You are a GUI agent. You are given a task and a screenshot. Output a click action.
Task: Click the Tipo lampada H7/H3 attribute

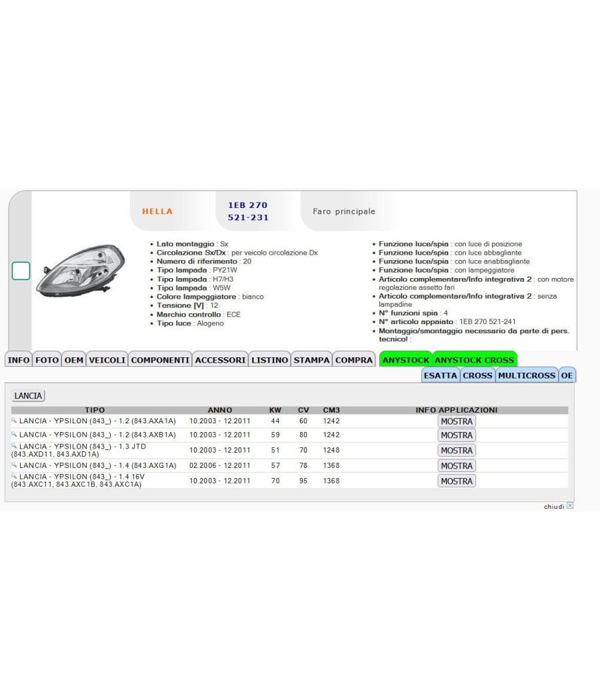coord(195,279)
